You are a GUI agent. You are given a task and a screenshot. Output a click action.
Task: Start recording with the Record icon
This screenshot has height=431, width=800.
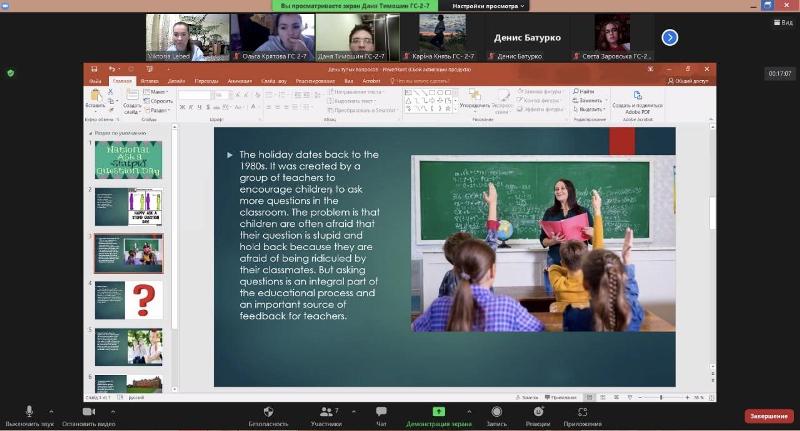pyautogui.click(x=496, y=414)
